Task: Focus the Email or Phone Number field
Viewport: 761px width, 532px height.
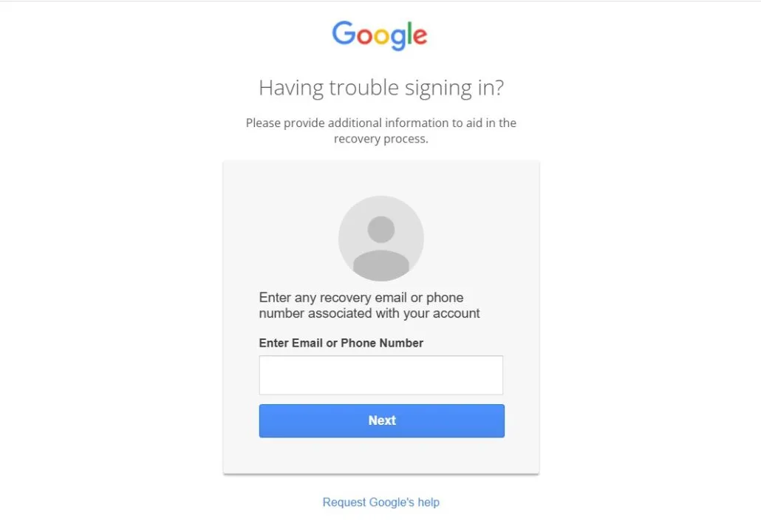Action: click(381, 375)
